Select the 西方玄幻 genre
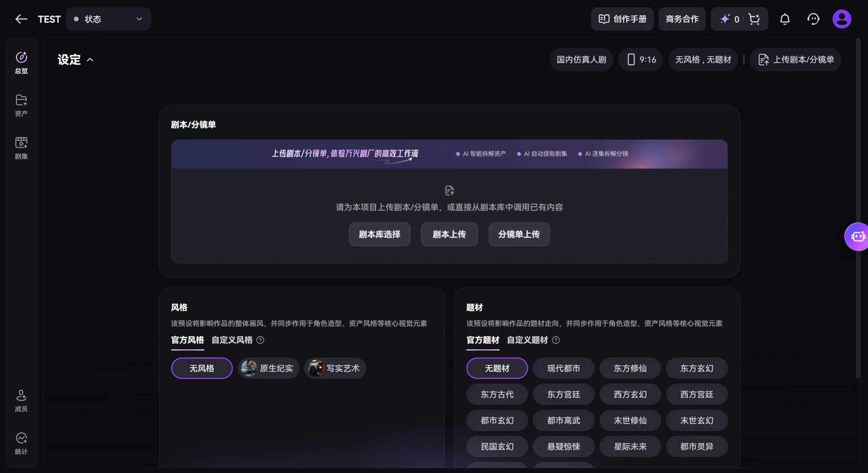The width and height of the screenshot is (868, 473). (x=630, y=394)
